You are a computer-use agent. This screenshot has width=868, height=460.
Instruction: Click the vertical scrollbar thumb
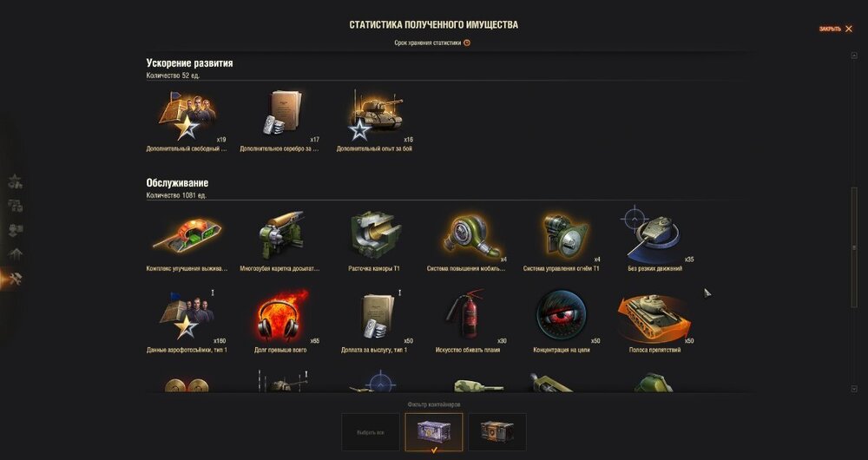[x=854, y=247]
